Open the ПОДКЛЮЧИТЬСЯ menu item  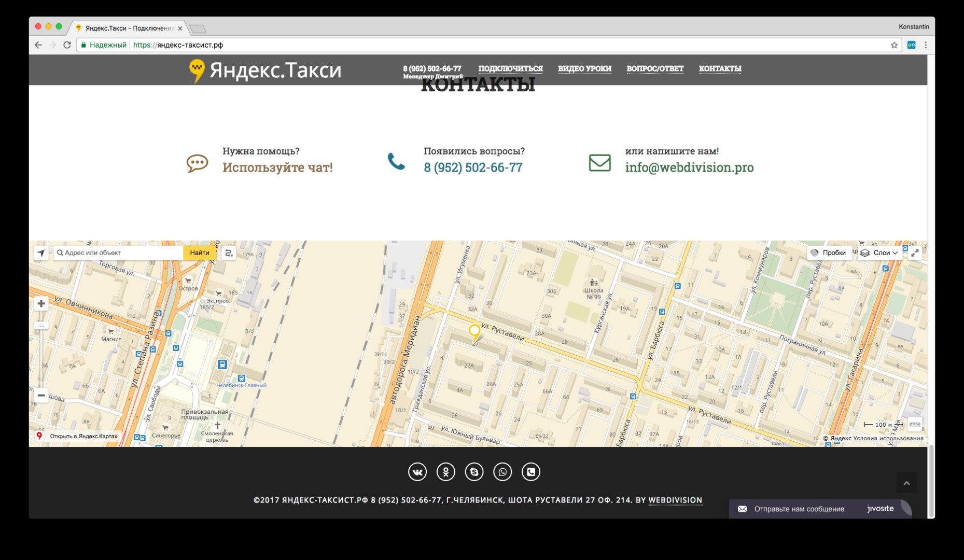[510, 68]
